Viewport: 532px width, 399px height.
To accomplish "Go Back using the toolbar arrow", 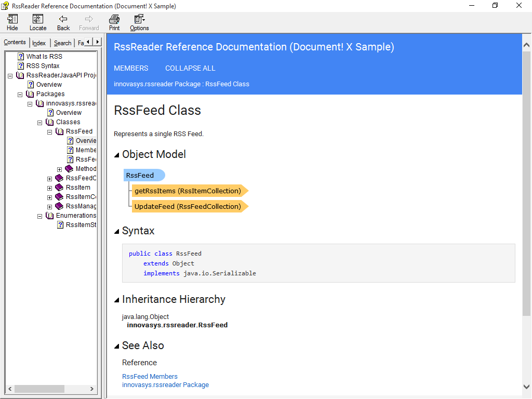I will click(63, 23).
